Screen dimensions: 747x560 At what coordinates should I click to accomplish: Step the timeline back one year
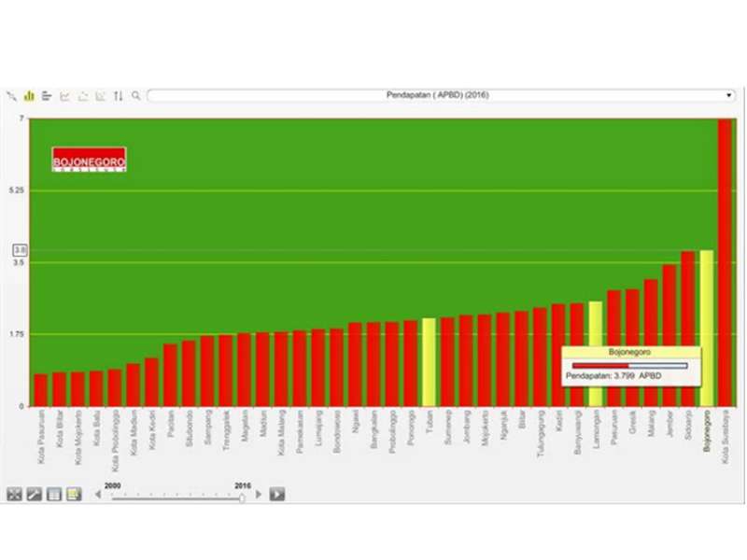click(x=98, y=495)
